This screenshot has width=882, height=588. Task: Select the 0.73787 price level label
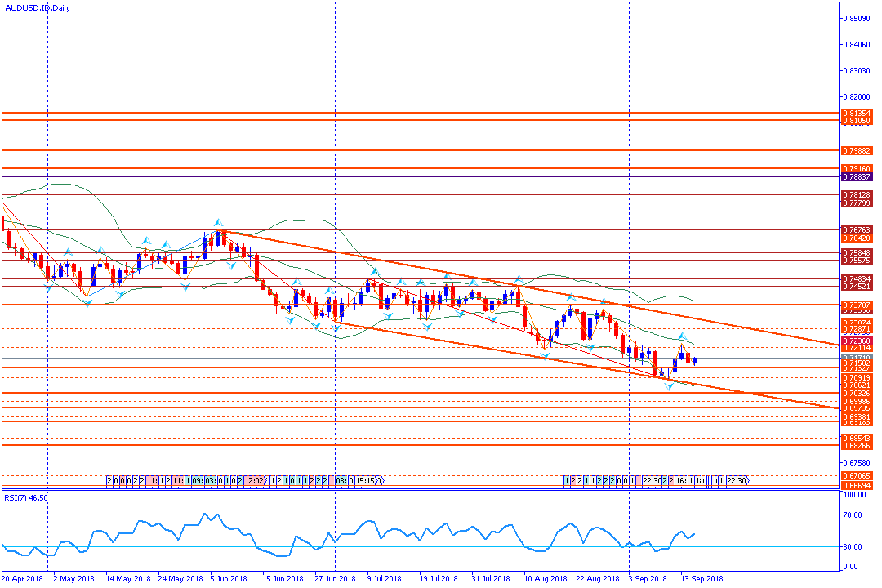[856, 305]
